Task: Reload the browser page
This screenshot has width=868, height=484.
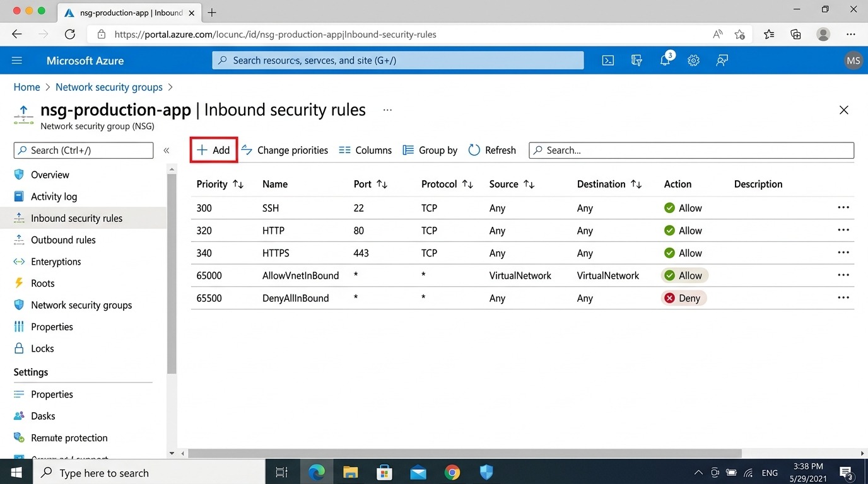Action: pyautogui.click(x=70, y=35)
